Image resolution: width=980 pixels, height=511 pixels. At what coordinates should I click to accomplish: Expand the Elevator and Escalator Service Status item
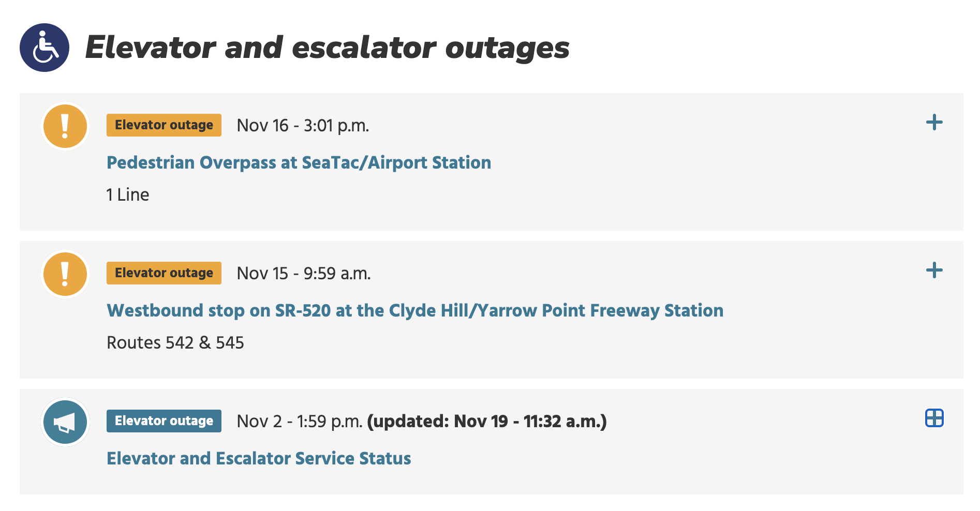tap(934, 418)
